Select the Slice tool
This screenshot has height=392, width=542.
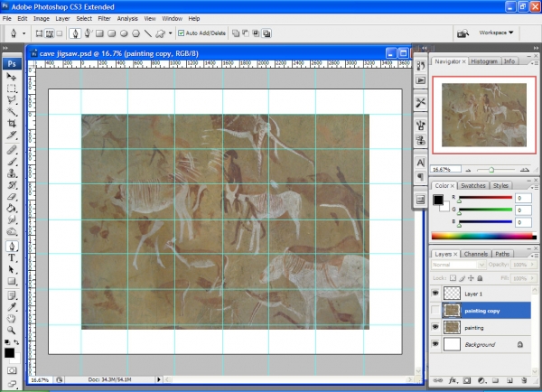pos(12,135)
